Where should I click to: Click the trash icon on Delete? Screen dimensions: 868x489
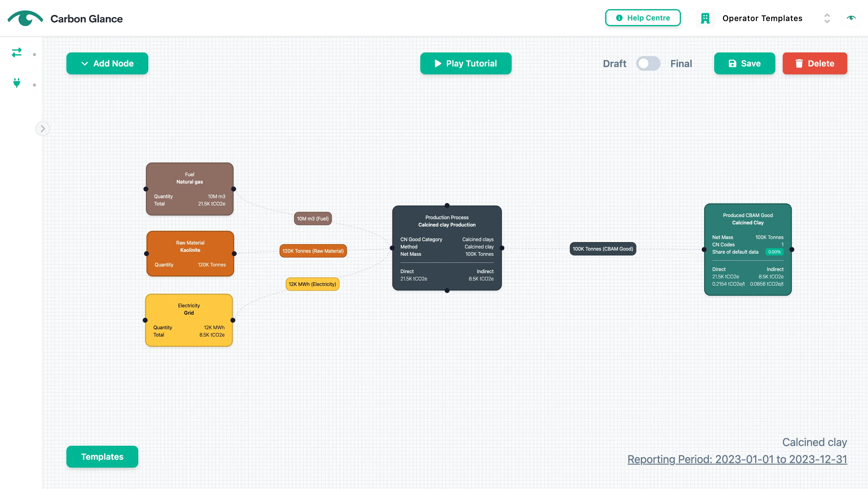[x=799, y=63]
